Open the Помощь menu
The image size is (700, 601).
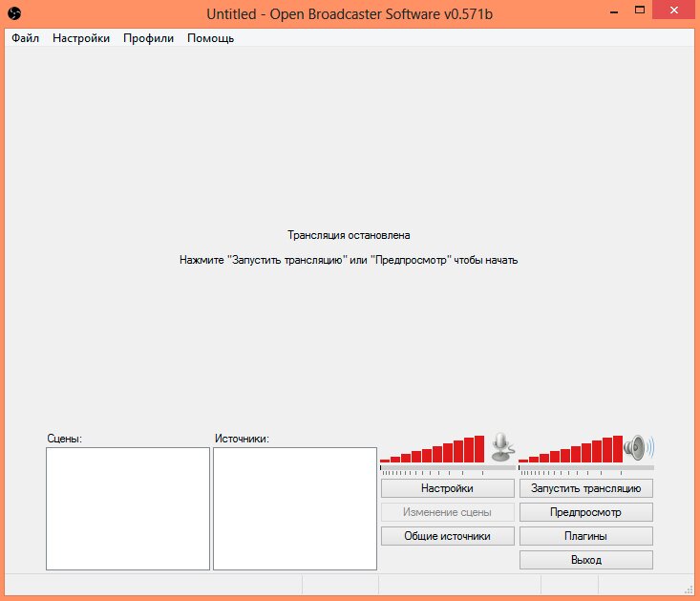(x=210, y=38)
